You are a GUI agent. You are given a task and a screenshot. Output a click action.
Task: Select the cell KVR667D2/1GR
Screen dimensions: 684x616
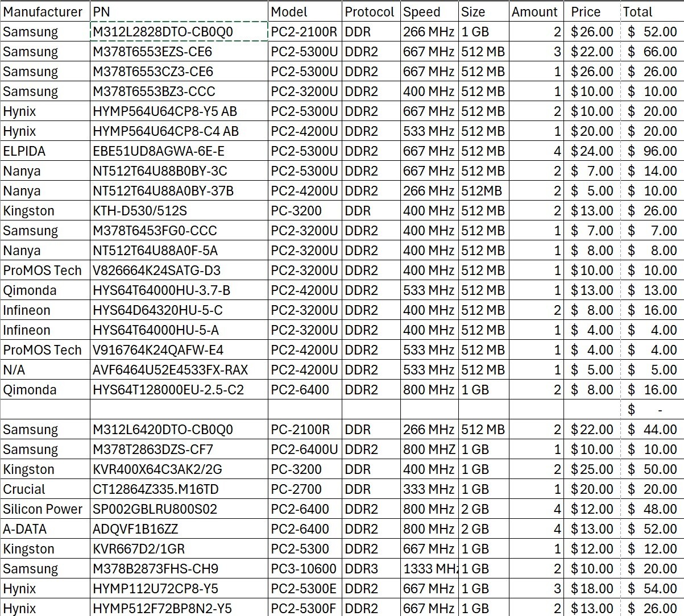click(179, 549)
